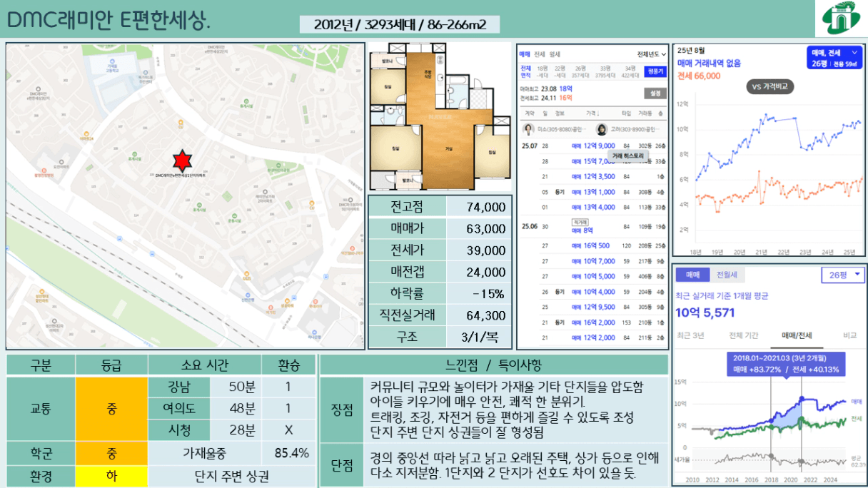Click the 거래 히스토리 tooltip
868x488 pixels.
point(627,156)
